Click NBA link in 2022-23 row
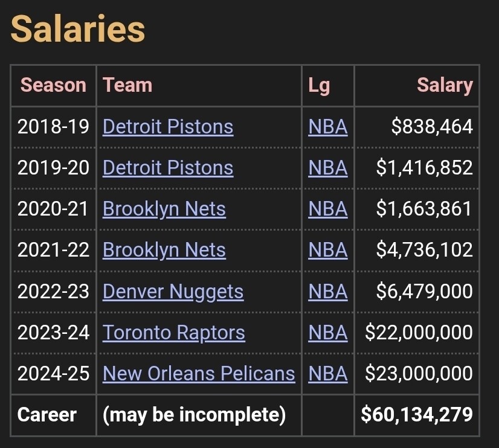 pos(327,292)
